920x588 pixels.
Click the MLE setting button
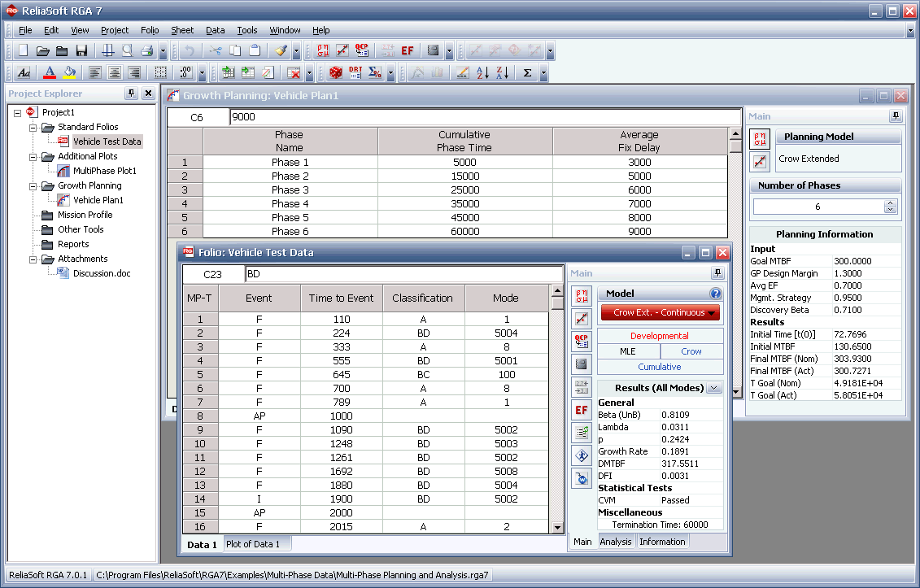pyautogui.click(x=628, y=351)
